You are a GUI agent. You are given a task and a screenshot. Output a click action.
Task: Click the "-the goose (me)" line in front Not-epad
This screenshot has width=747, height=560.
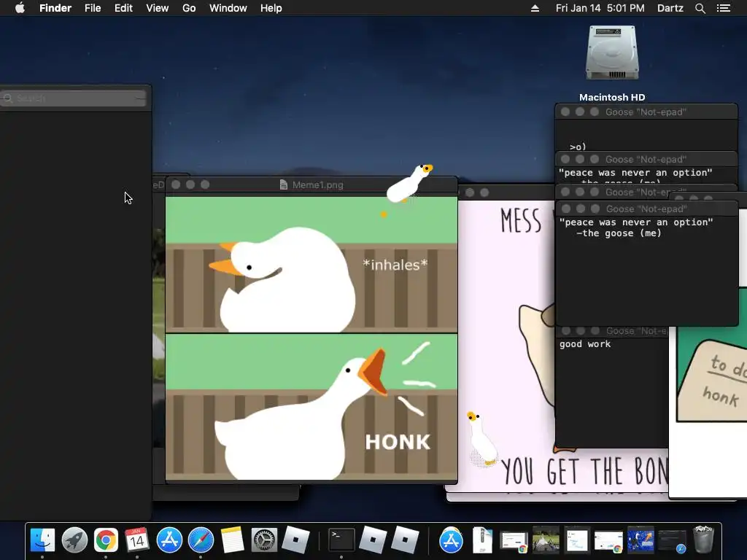click(x=619, y=233)
